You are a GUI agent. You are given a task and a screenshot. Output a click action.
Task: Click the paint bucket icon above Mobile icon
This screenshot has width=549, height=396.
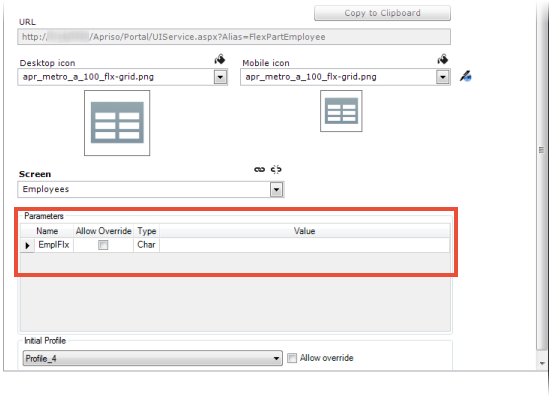(443, 59)
